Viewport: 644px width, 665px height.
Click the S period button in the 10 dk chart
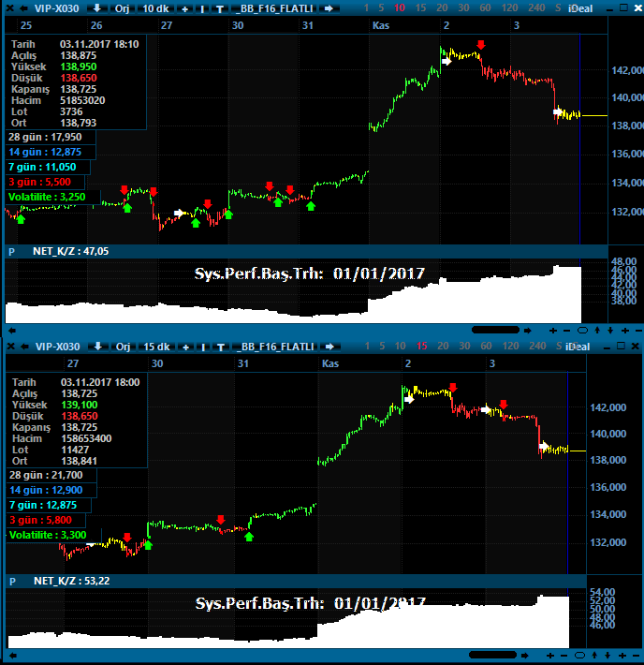558,8
